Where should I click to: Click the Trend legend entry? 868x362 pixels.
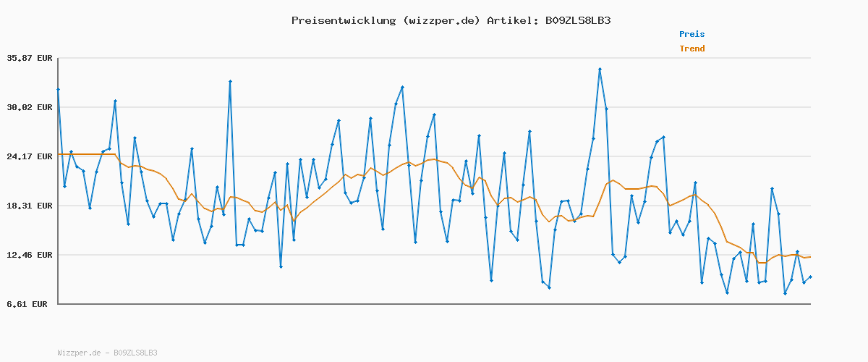(692, 49)
